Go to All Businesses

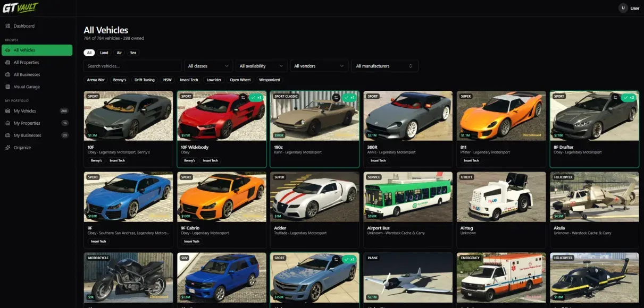point(37,74)
